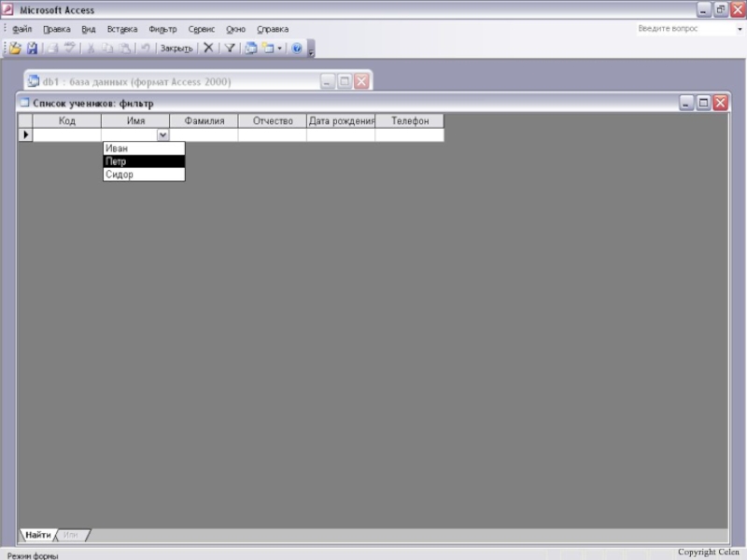Select Сидор in the dropdown list

tap(144, 175)
